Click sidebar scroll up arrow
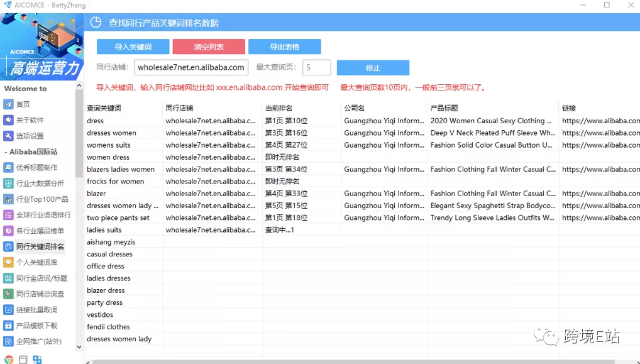 click(x=79, y=85)
